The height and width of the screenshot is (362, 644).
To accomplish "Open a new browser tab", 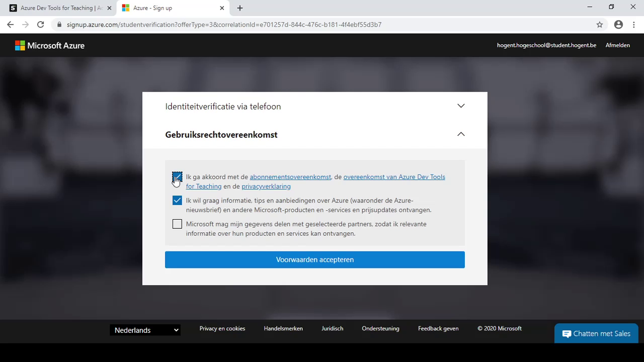I will (x=240, y=8).
